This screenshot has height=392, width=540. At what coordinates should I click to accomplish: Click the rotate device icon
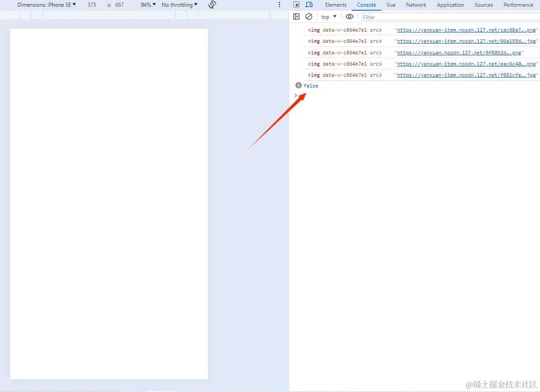pos(212,4)
